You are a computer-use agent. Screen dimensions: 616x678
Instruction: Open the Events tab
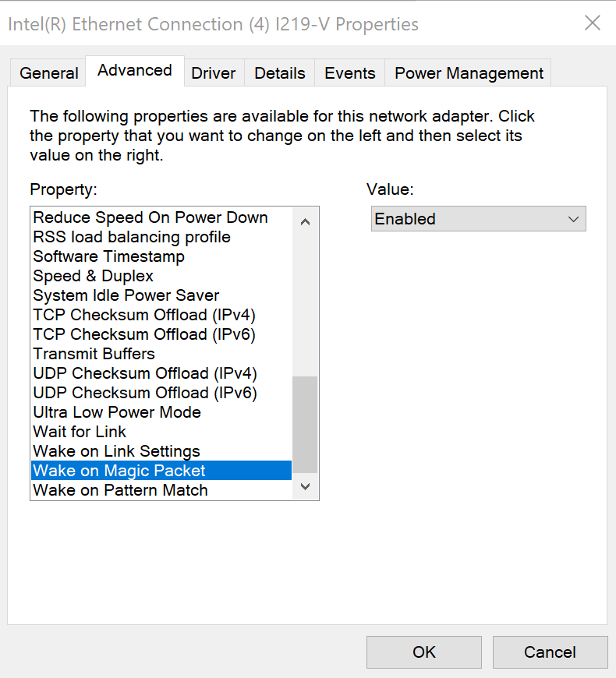coord(349,72)
